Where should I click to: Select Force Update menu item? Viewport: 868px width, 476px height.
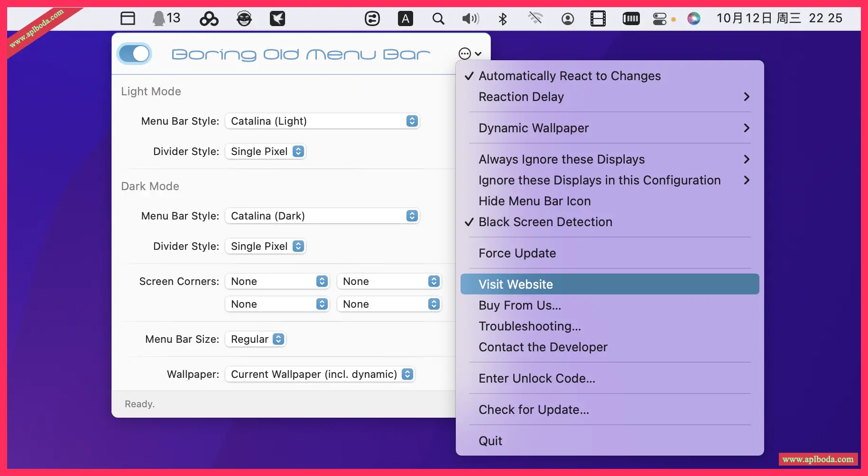610,253
